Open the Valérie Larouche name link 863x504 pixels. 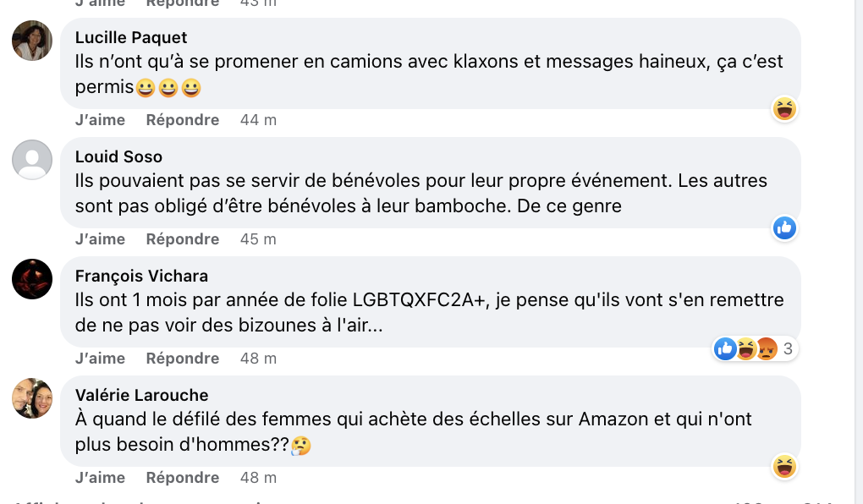click(x=141, y=395)
